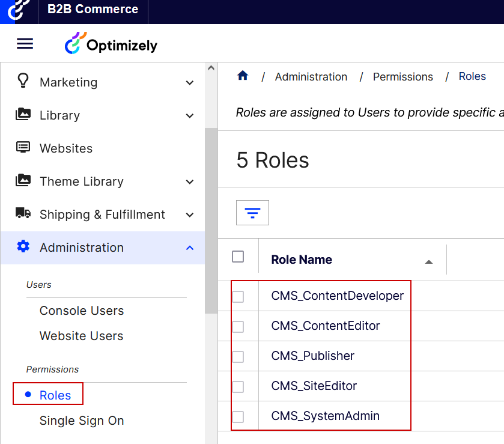Click the Permissions breadcrumb link
Screen dimensions: 504x444
[402, 77]
